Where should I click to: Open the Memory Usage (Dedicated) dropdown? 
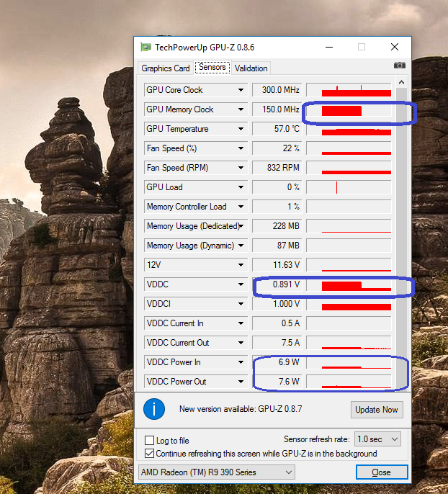coord(241,226)
